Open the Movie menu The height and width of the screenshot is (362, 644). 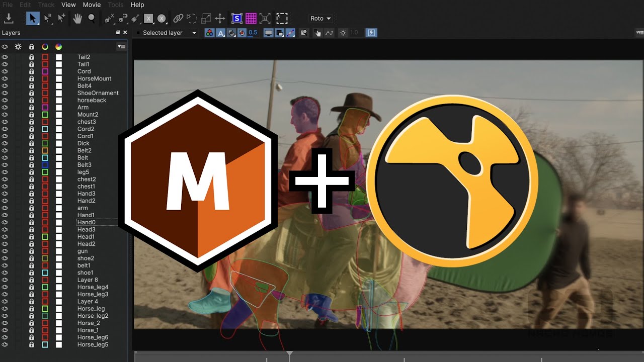[x=92, y=5]
